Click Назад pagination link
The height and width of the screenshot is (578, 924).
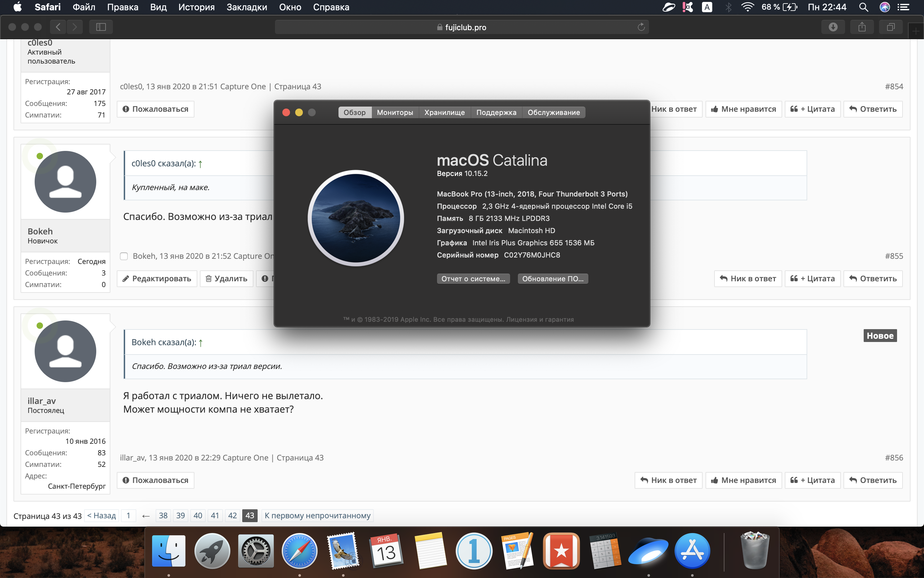click(x=102, y=515)
